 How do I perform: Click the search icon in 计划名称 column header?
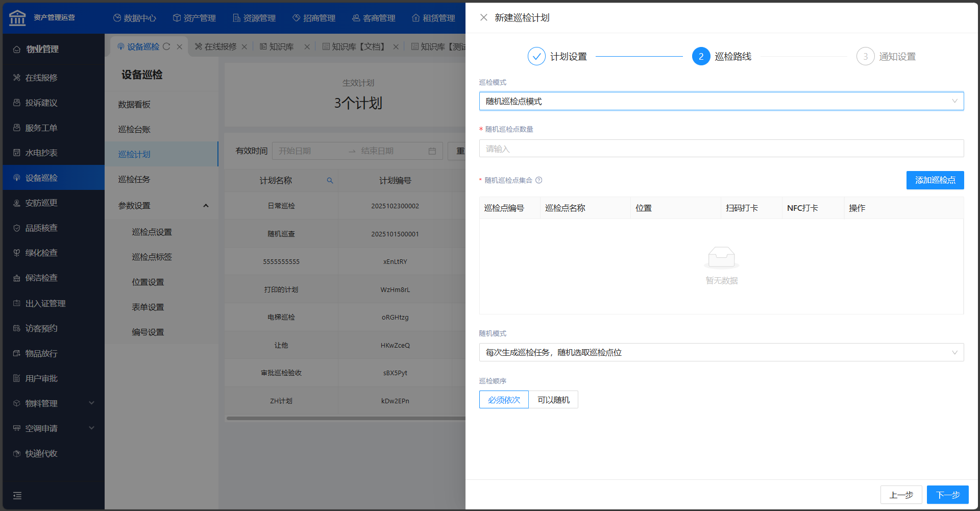(330, 180)
